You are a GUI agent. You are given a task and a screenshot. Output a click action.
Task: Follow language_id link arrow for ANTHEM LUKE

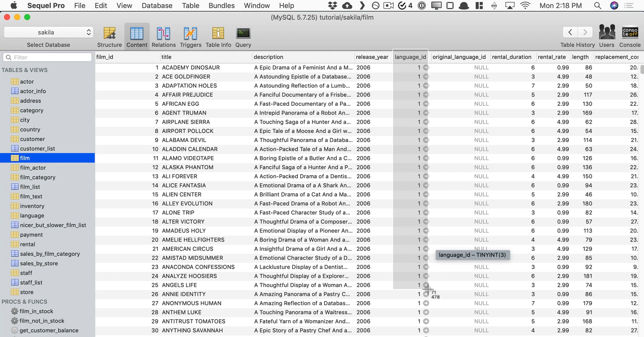pos(426,312)
